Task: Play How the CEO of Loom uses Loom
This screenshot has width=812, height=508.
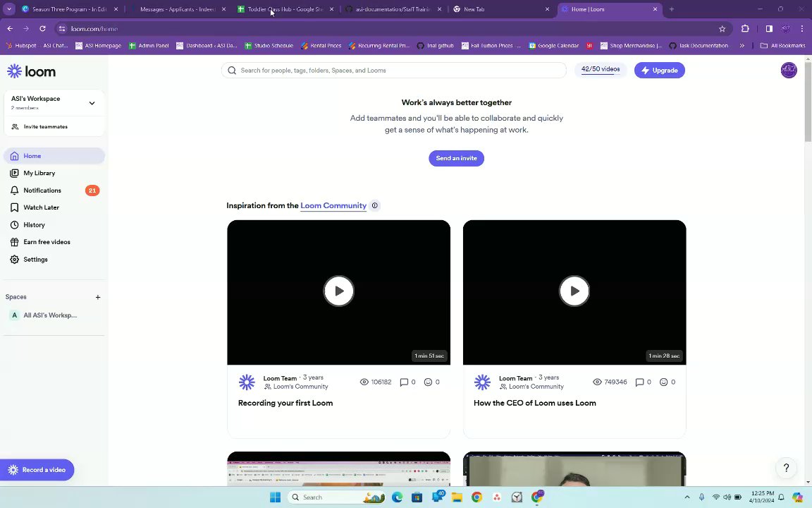Action: tap(574, 291)
